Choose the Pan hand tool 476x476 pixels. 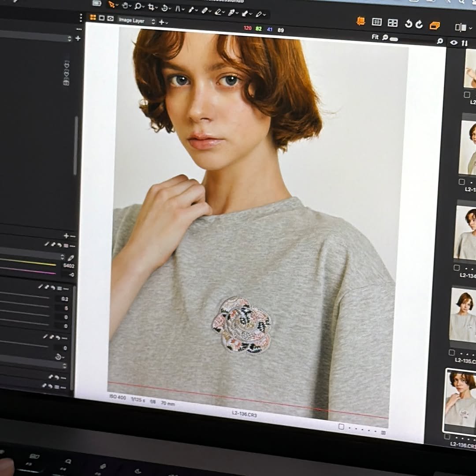125,6
